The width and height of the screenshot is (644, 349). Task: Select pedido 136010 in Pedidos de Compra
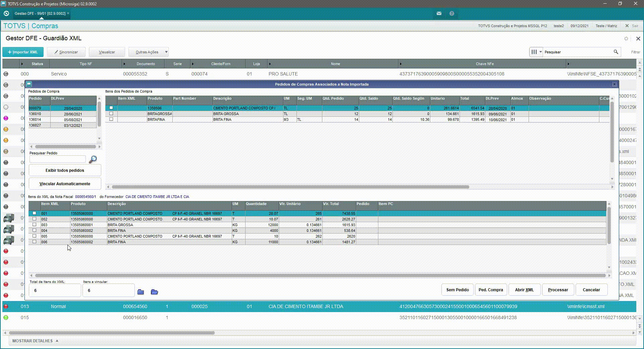pos(62,114)
